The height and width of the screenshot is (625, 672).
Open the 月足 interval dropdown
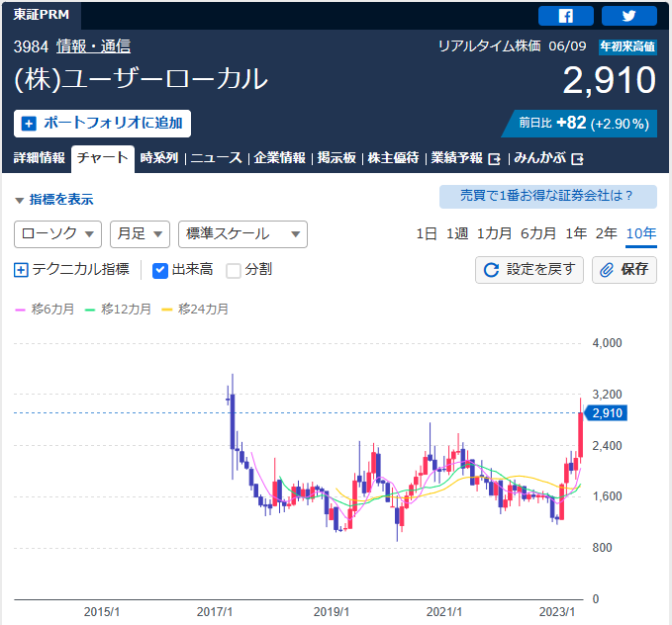141,234
